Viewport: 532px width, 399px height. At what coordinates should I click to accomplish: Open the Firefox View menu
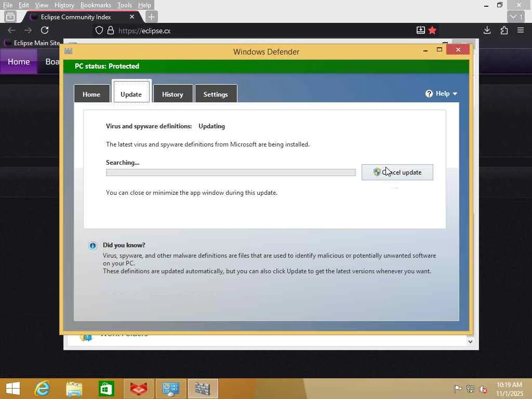(x=42, y=5)
